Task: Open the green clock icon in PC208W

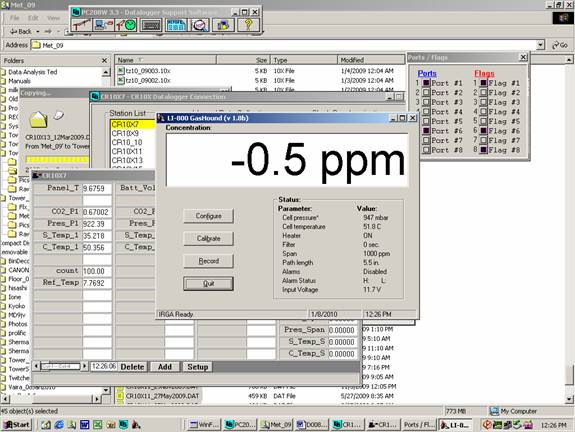Action: click(x=126, y=25)
